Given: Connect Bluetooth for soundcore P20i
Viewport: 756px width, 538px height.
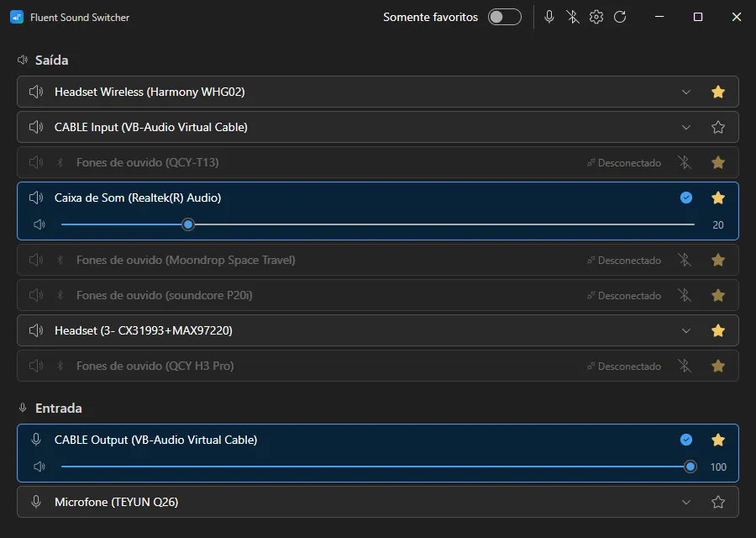Looking at the screenshot, I should coord(685,295).
